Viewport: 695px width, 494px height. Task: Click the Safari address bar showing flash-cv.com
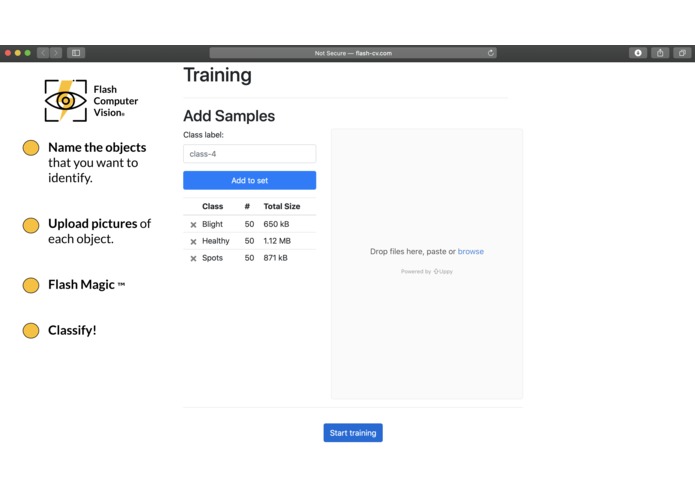353,53
